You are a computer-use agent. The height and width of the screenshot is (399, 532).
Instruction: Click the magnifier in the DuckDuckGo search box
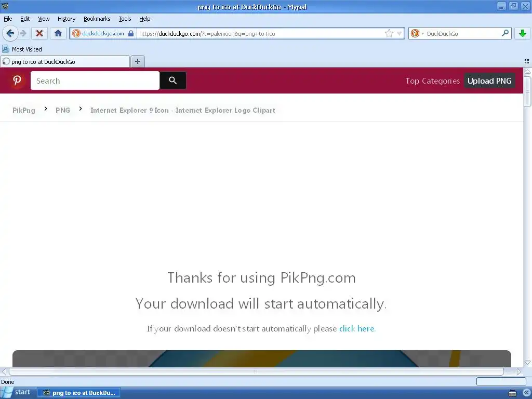505,33
